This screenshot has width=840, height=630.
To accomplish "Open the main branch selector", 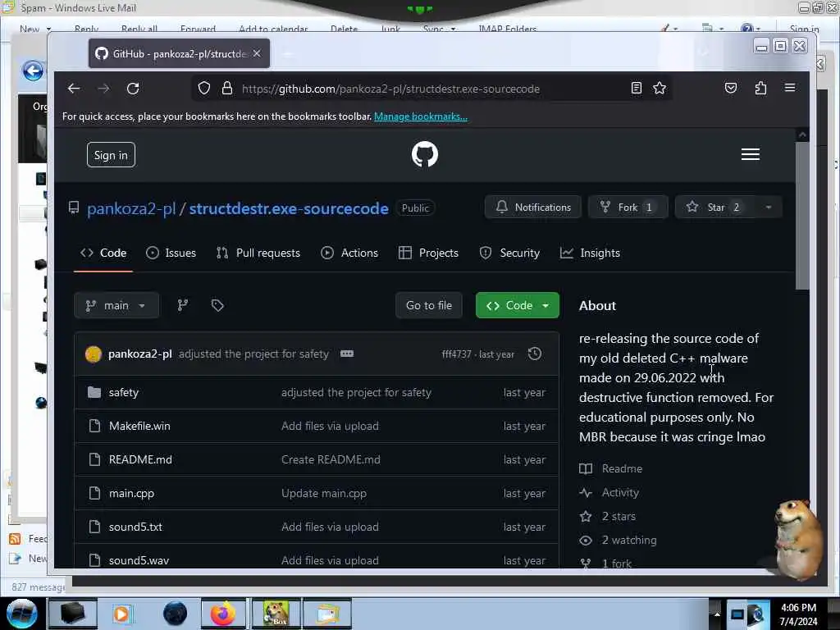I will click(116, 305).
